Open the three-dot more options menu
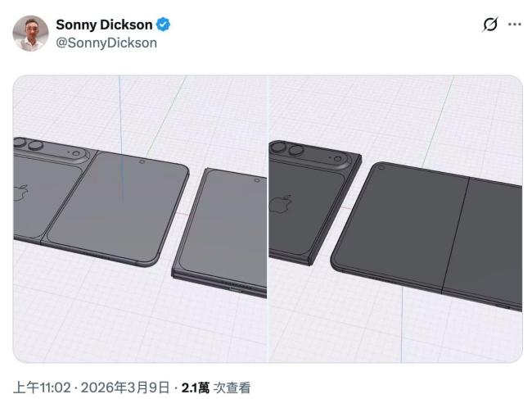The image size is (532, 399). pyautogui.click(x=514, y=24)
